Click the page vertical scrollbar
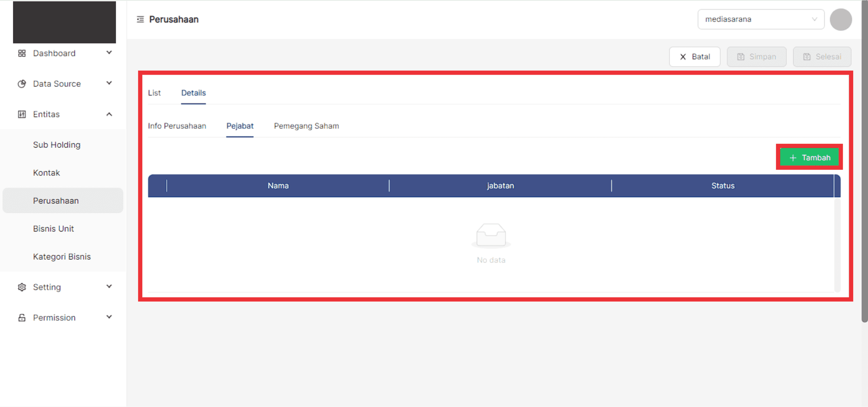This screenshot has width=868, height=407. [865, 174]
